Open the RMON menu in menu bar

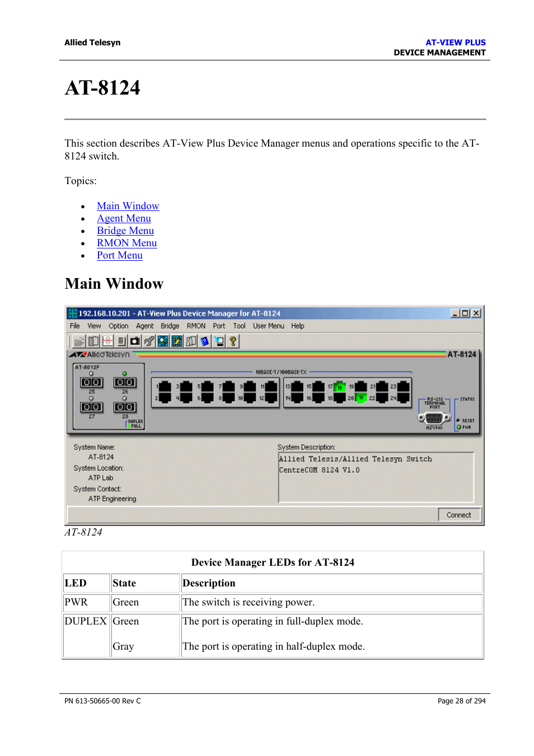(x=196, y=326)
